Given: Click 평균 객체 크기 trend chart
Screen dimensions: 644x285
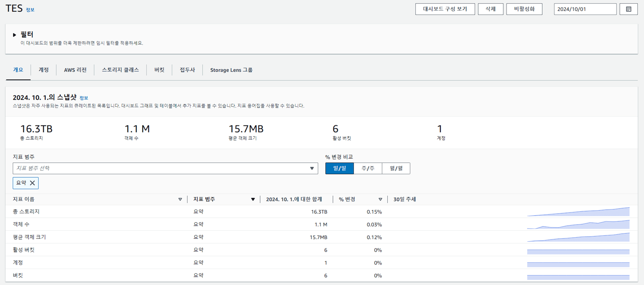Looking at the screenshot, I should (578, 237).
